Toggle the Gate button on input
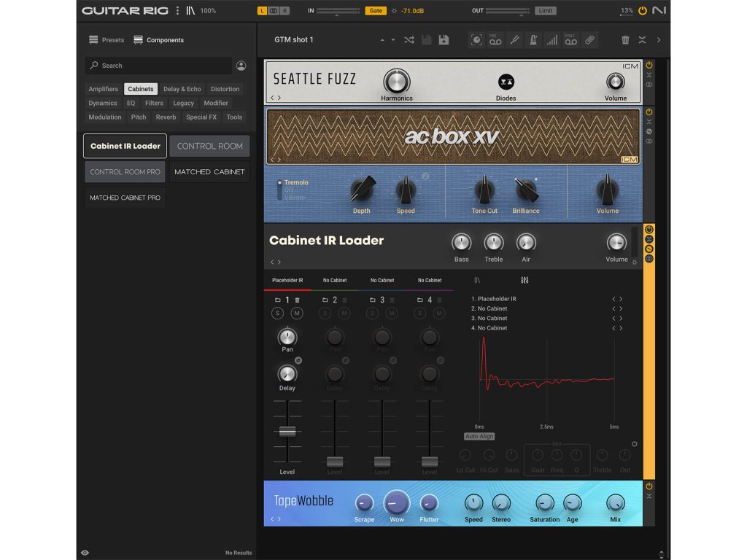This screenshot has height=560, width=747. [376, 11]
